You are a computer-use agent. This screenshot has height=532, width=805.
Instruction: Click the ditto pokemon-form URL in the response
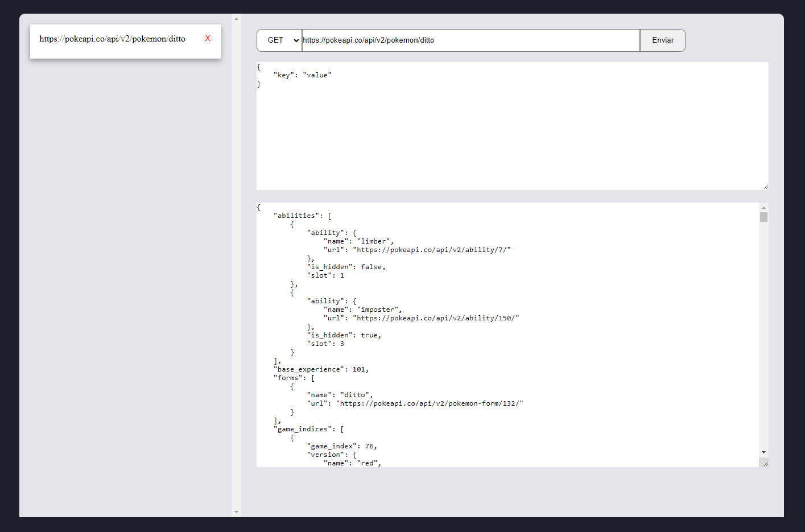[430, 403]
